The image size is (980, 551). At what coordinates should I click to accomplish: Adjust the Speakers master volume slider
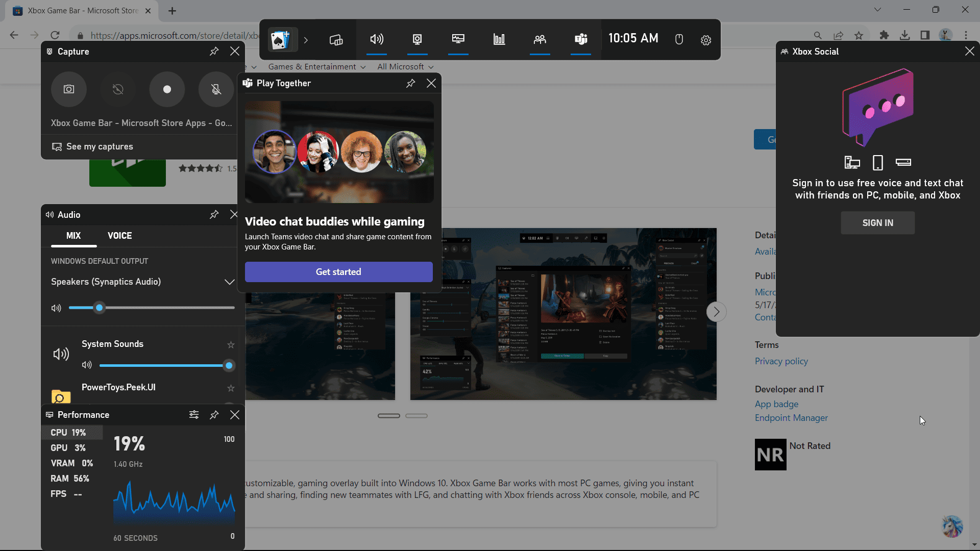click(152, 308)
